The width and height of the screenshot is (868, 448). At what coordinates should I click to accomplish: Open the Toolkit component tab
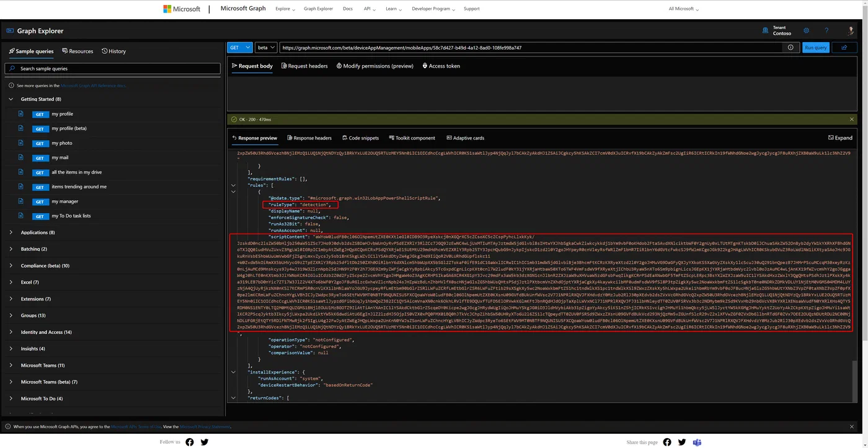412,138
